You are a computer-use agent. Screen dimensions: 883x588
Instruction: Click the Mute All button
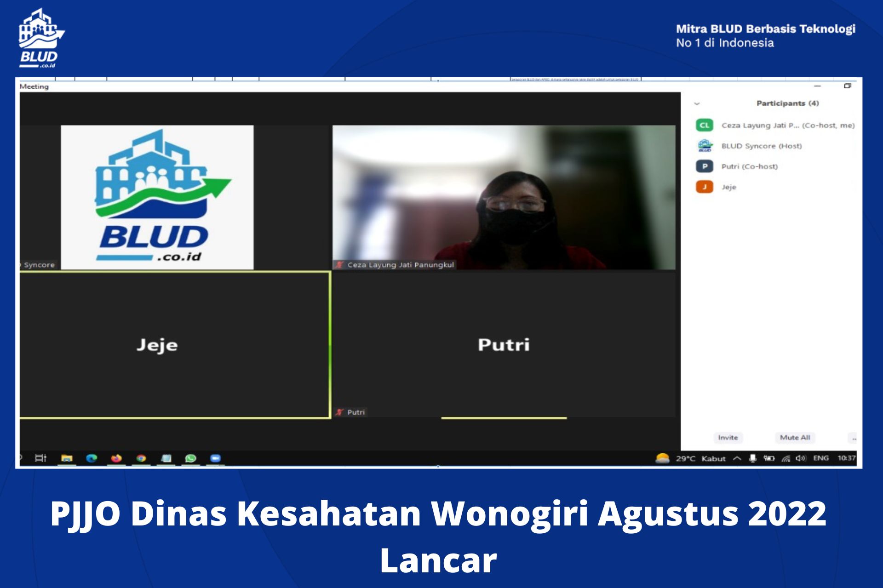tap(795, 437)
